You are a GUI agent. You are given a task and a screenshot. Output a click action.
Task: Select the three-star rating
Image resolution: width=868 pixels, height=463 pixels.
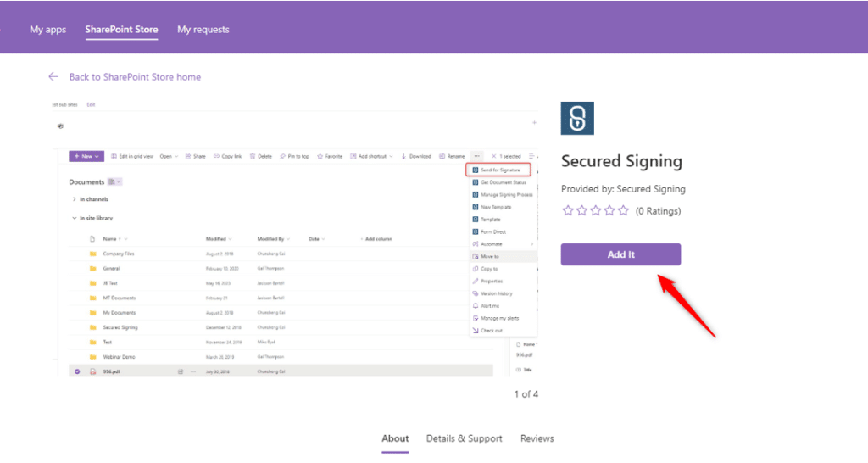(596, 210)
